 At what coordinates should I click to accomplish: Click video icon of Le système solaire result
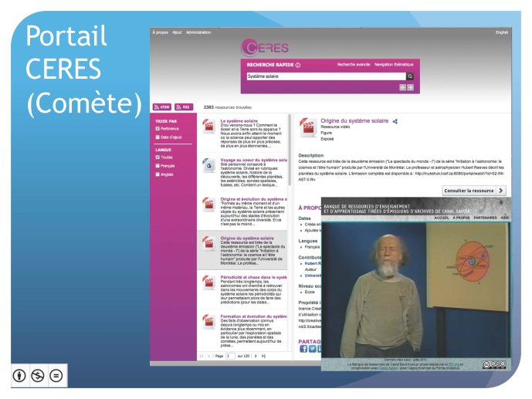pos(208,126)
